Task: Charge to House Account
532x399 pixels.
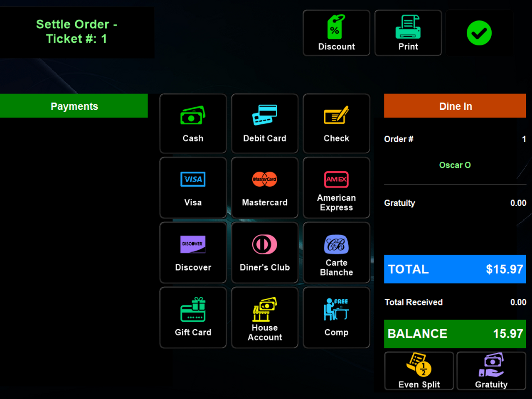Action: 264,318
